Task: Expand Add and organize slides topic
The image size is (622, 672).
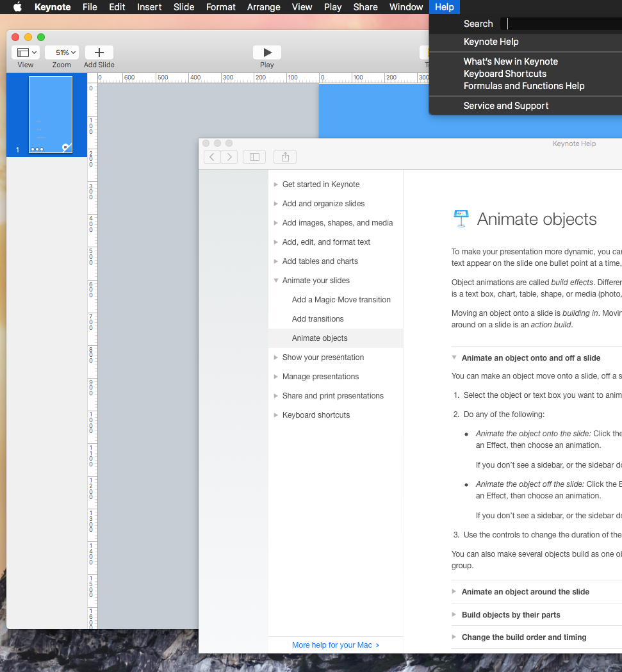Action: pyautogui.click(x=275, y=204)
